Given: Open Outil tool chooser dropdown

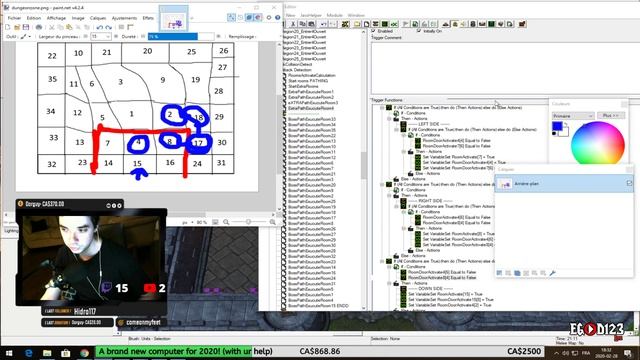Looking at the screenshot, I should point(25,36).
